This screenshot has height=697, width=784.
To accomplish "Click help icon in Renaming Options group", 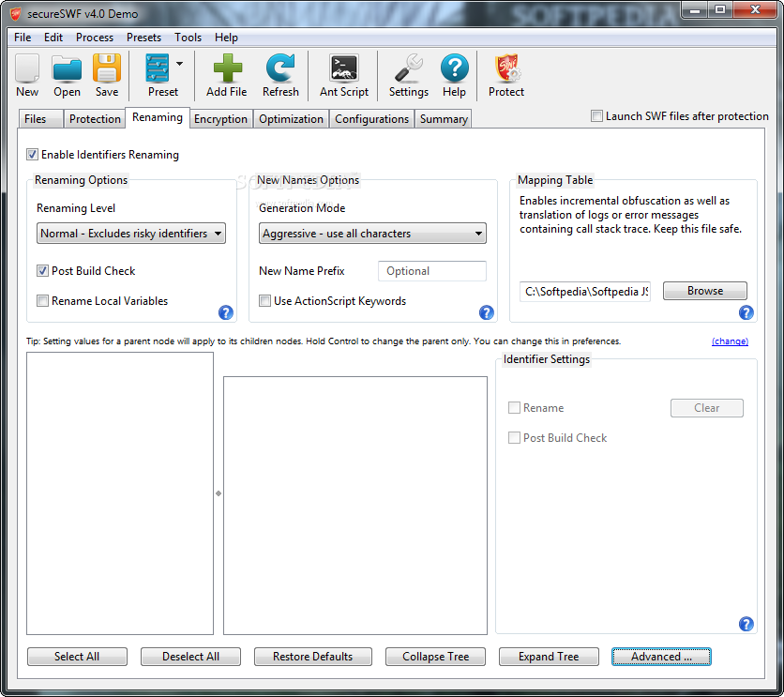I will pos(226,312).
